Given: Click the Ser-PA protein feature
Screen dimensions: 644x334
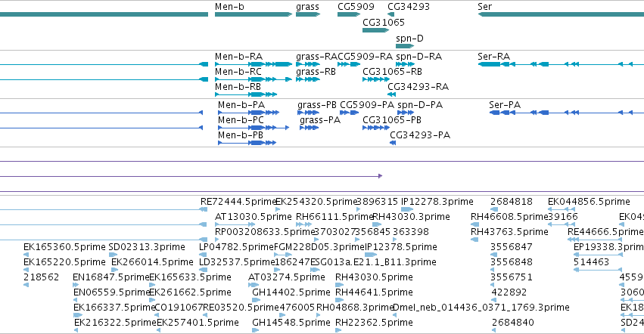Looking at the screenshot, I should pos(566,113).
